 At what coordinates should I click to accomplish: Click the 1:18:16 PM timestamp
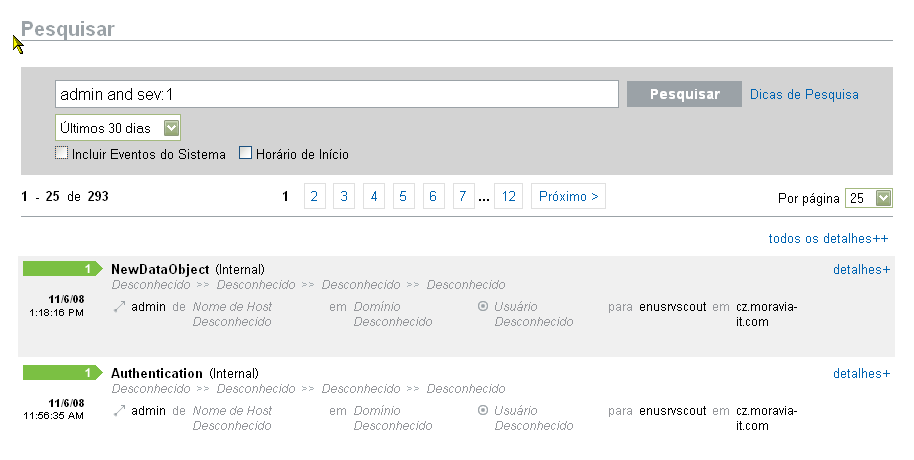pos(57,312)
